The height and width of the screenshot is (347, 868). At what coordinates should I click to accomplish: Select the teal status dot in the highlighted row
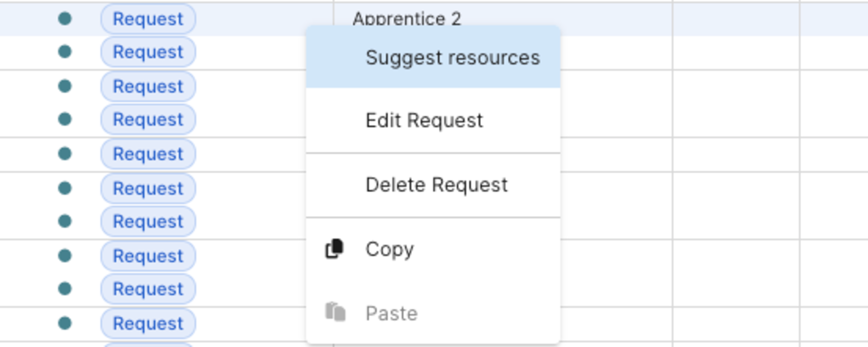click(65, 19)
